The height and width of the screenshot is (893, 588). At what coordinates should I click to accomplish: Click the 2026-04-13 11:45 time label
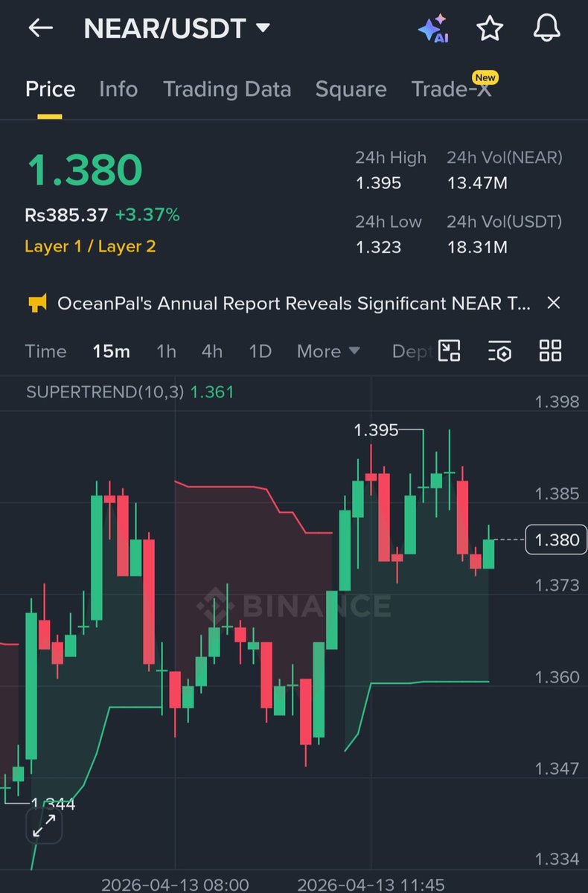(x=371, y=885)
